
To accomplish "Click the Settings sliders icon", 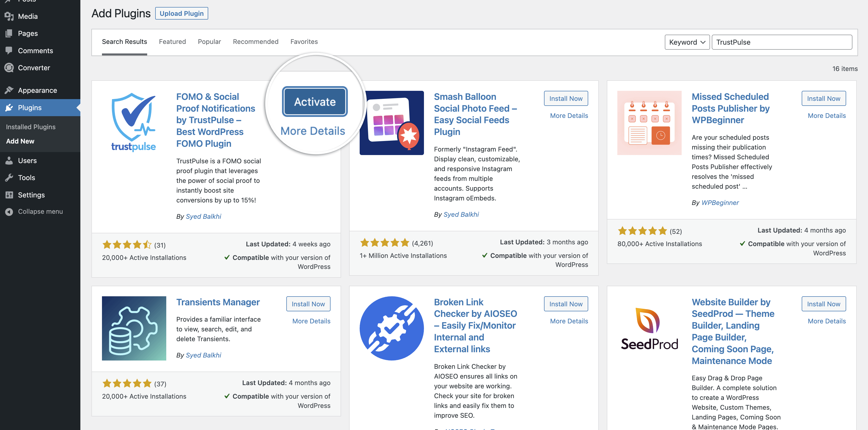I will pyautogui.click(x=9, y=195).
